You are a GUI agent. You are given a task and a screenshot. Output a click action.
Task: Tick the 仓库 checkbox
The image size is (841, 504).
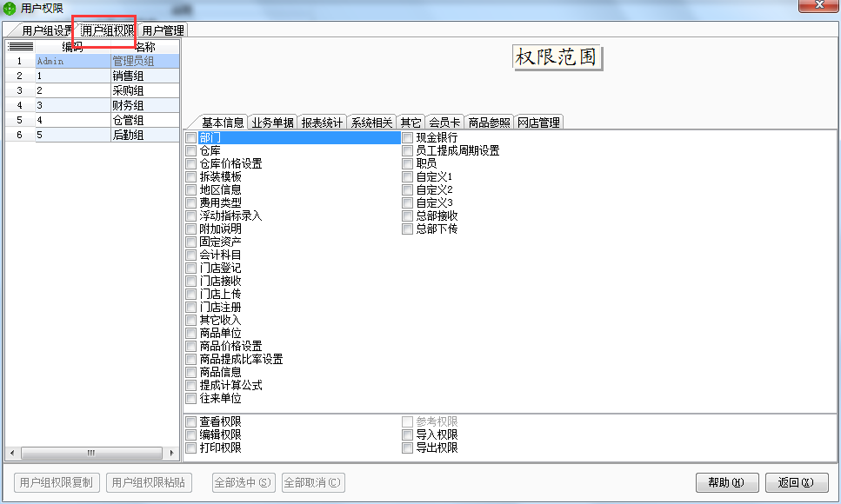pyautogui.click(x=191, y=150)
